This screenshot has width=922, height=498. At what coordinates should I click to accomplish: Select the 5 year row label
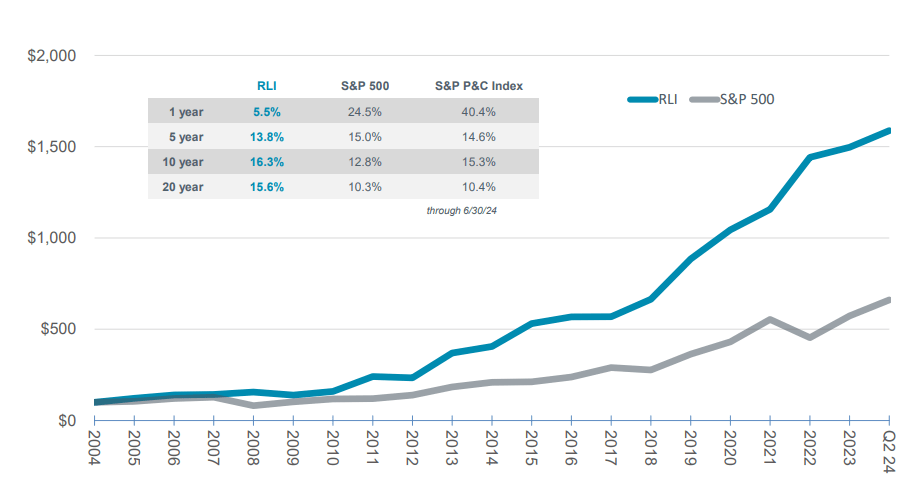tap(186, 137)
